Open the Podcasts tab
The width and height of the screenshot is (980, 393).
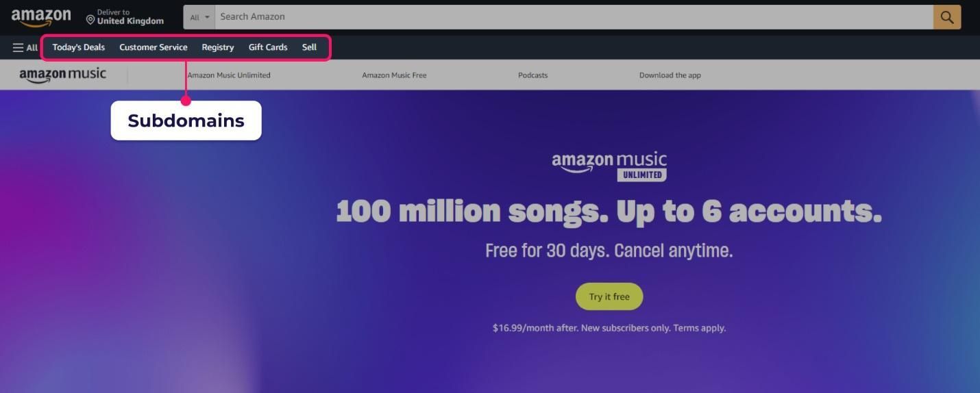click(x=533, y=75)
